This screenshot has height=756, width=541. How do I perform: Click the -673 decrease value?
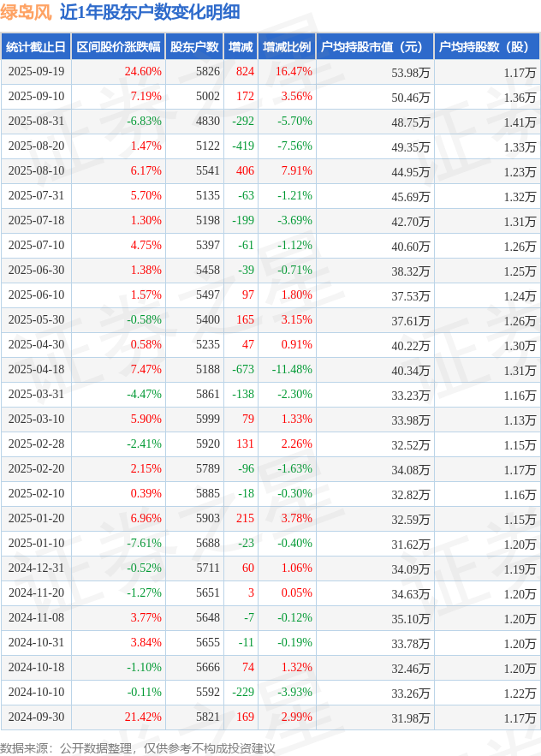pyautogui.click(x=243, y=369)
